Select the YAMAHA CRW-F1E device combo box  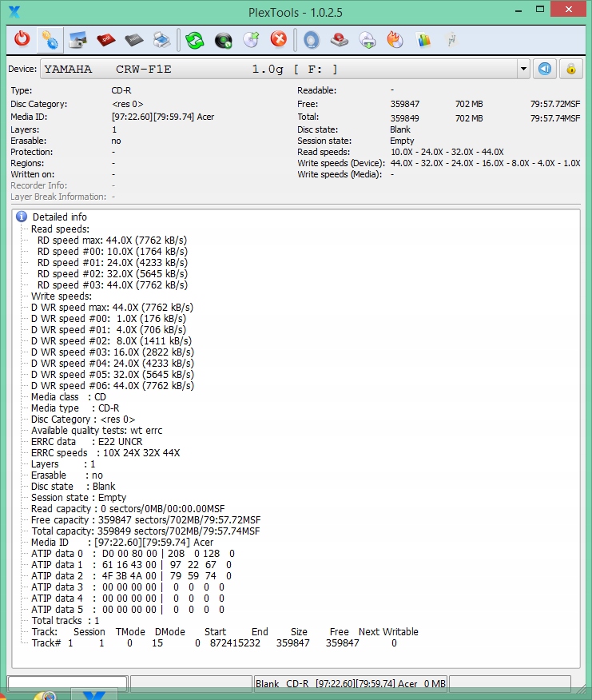285,70
